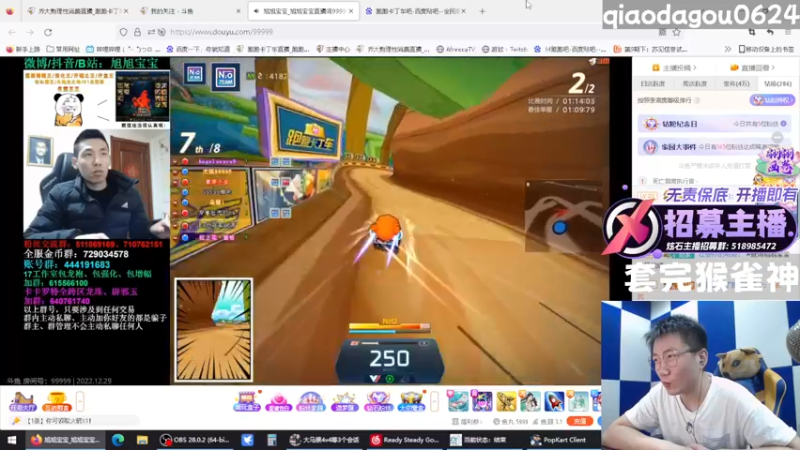Open the 造梦屋 star activity icon
This screenshot has height=450, width=800.
[x=344, y=402]
